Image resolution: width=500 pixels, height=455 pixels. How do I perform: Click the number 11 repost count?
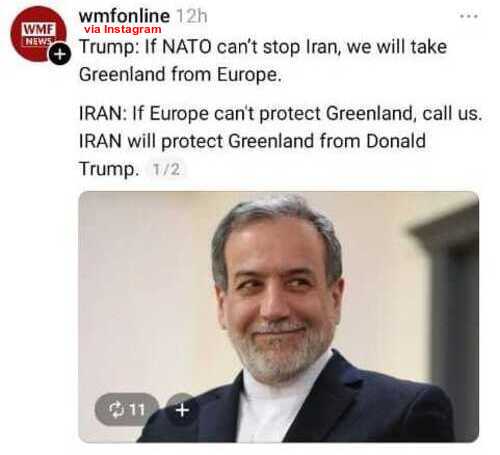(137, 410)
